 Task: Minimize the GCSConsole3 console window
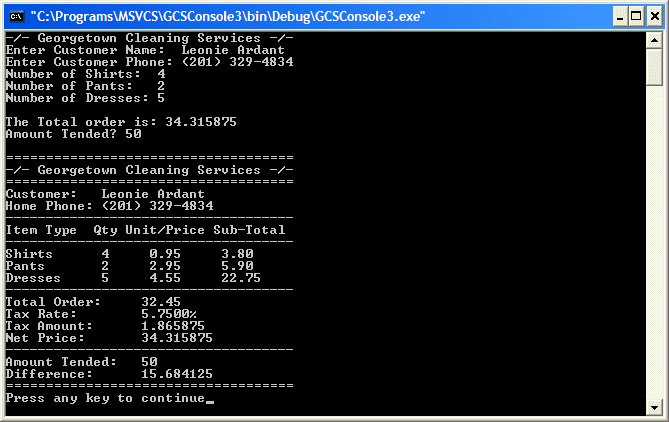[620, 17]
